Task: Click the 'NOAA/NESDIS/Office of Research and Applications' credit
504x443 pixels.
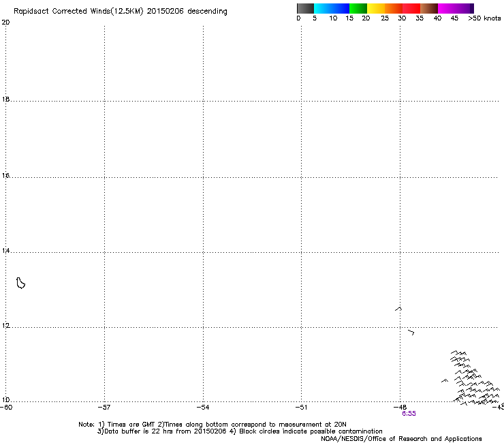Action: [401, 439]
